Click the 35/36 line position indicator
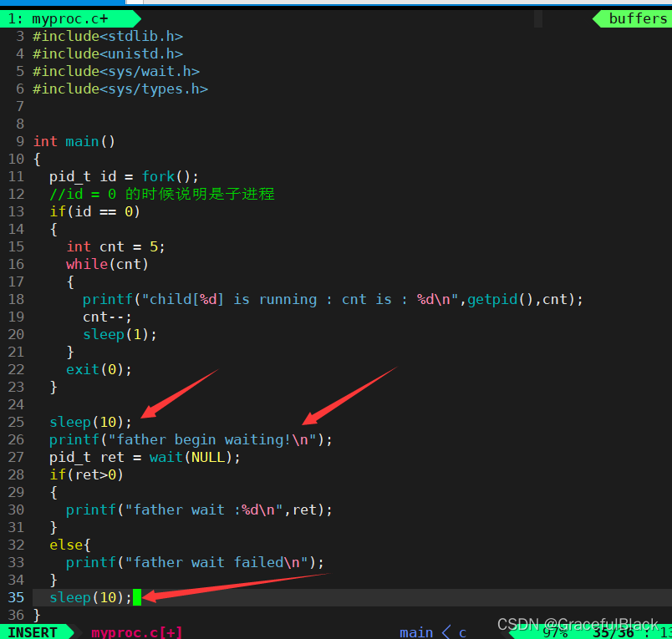Image resolution: width=672 pixels, height=639 pixels. (613, 632)
